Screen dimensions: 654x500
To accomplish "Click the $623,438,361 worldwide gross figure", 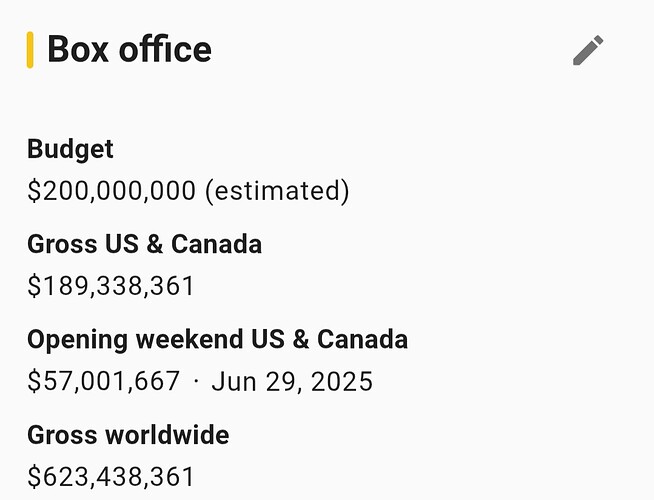I will [110, 477].
